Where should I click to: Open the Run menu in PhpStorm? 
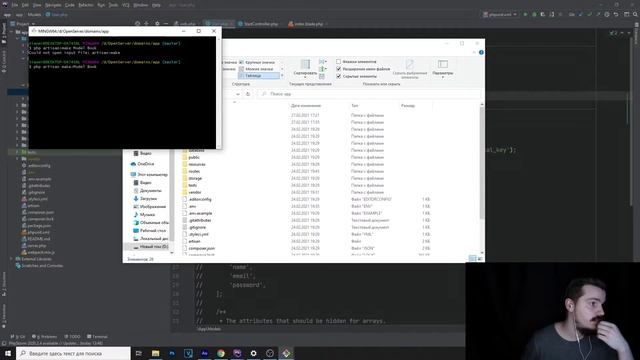coord(101,5)
